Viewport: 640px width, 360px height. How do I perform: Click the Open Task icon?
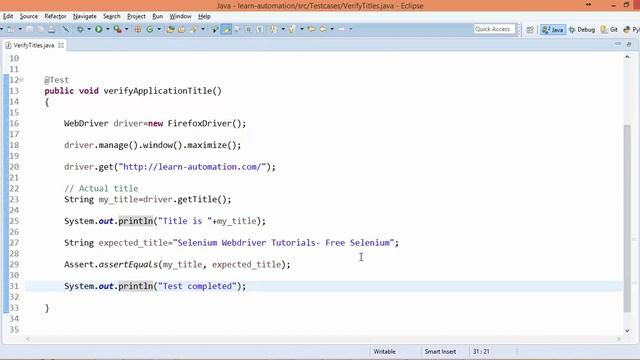pyautogui.click(x=181, y=29)
